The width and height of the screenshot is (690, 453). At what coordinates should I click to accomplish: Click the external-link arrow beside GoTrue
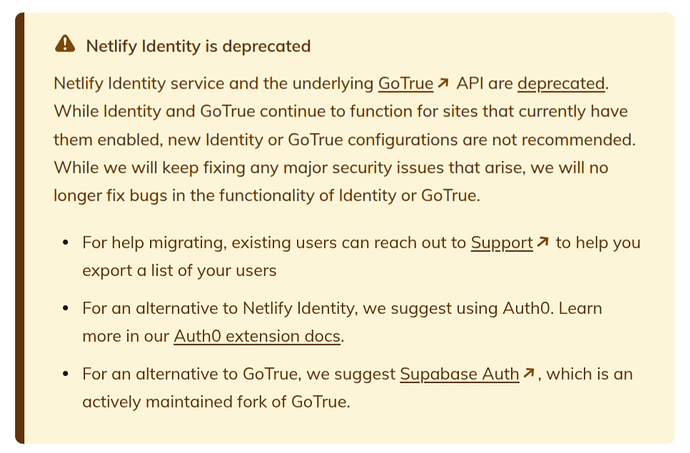(x=443, y=82)
